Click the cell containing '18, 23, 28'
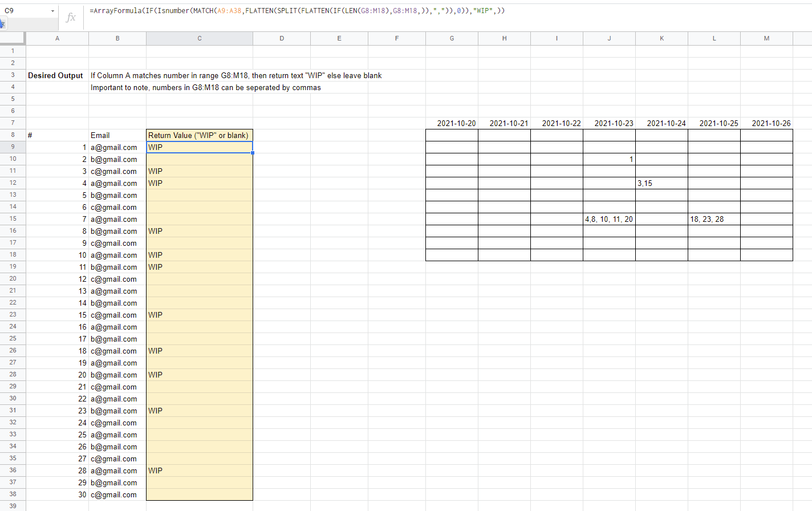 (x=714, y=219)
